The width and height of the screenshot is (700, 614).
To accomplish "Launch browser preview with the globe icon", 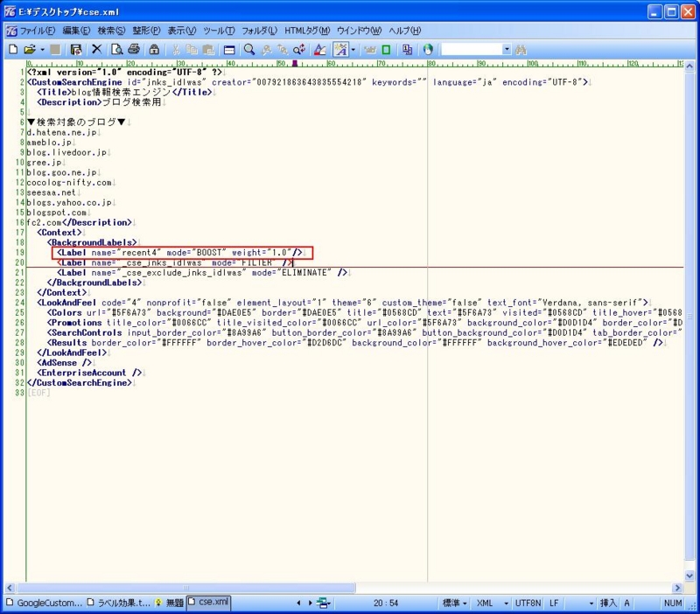I will pos(428,49).
